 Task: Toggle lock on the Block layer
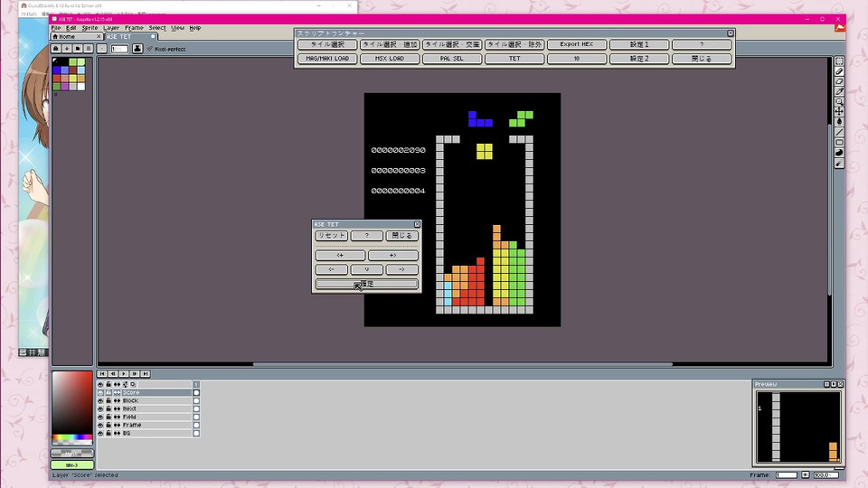(108, 400)
